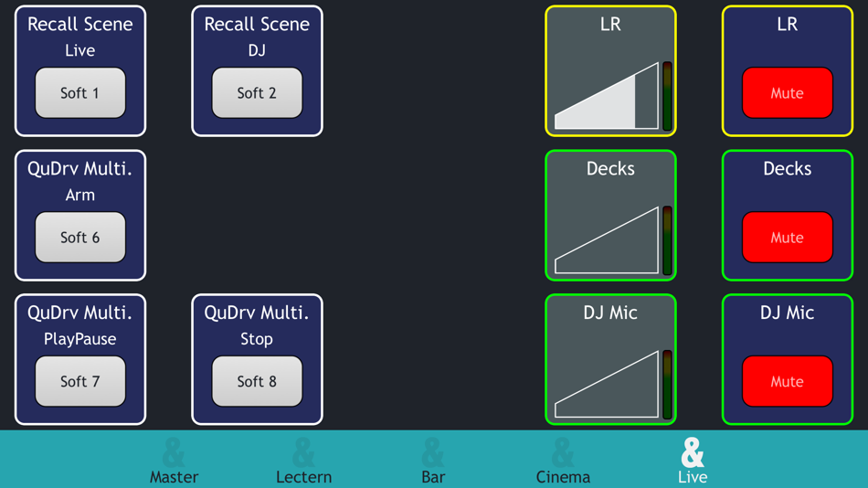Image resolution: width=868 pixels, height=488 pixels.
Task: Hit Soft 8 Stop button
Action: [257, 381]
